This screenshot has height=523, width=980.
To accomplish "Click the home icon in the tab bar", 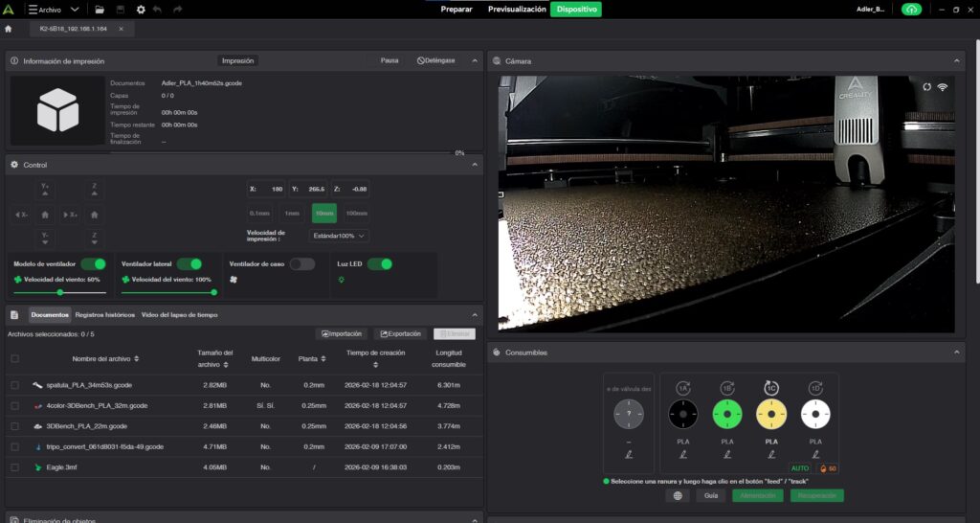I will tap(9, 29).
